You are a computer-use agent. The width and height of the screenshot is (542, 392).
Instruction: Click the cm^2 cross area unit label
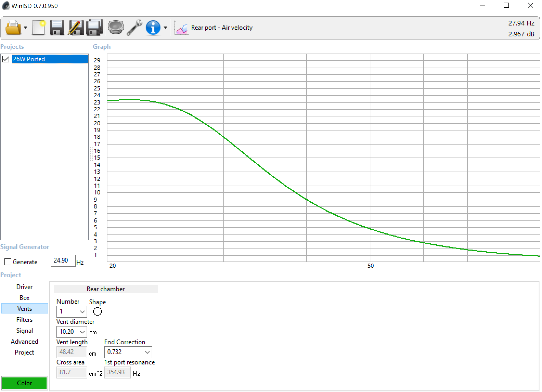pos(95,374)
